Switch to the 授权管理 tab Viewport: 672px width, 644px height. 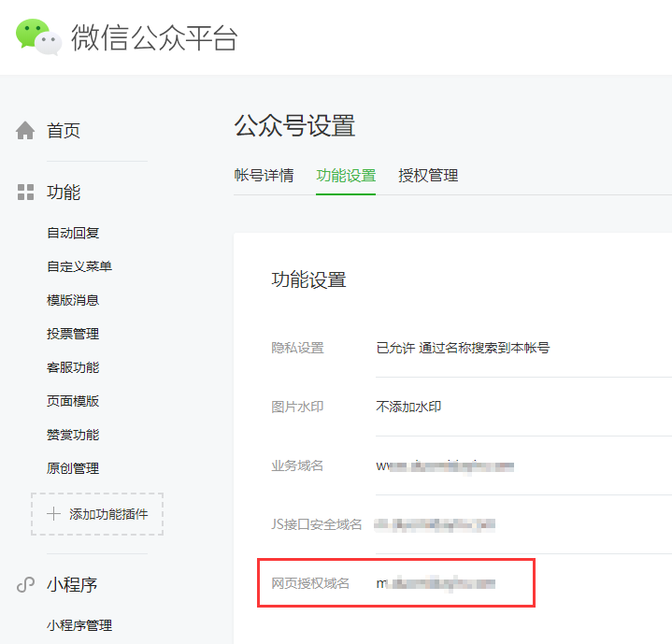click(428, 176)
